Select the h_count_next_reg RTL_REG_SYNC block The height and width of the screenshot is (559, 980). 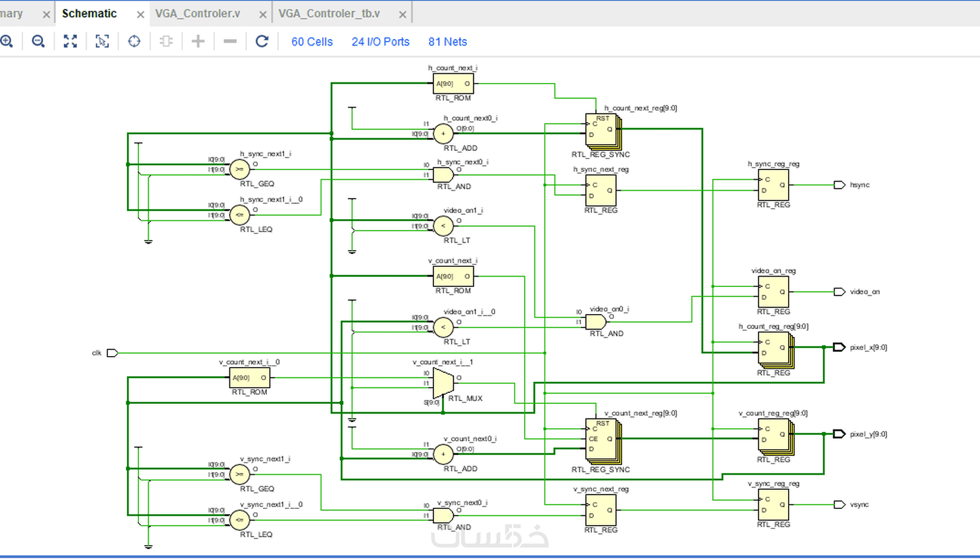603,131
